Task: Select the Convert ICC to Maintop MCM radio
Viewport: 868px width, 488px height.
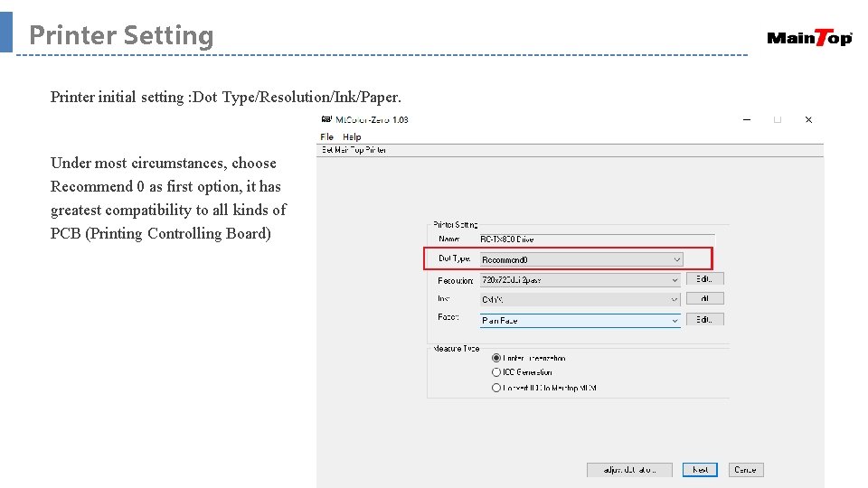Action: click(496, 388)
